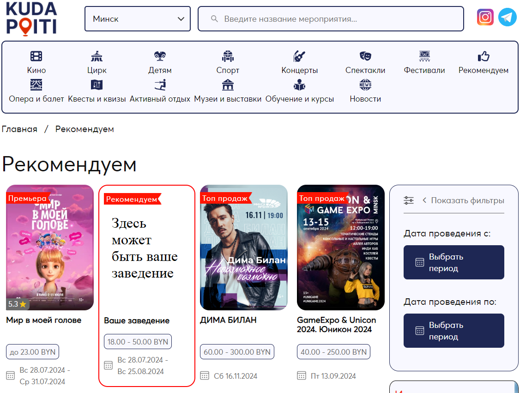Click the Новости globe icon
Screen dimensions: 532x393
(x=365, y=85)
